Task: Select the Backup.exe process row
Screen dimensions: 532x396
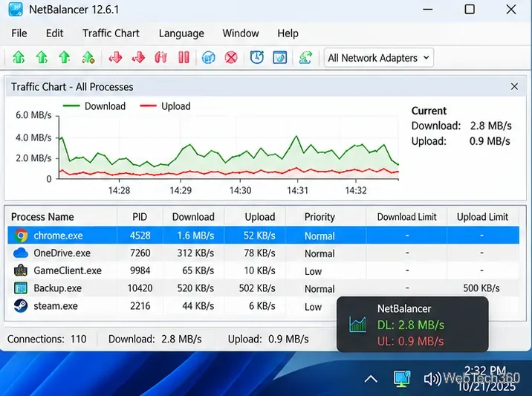Action: 263,288
